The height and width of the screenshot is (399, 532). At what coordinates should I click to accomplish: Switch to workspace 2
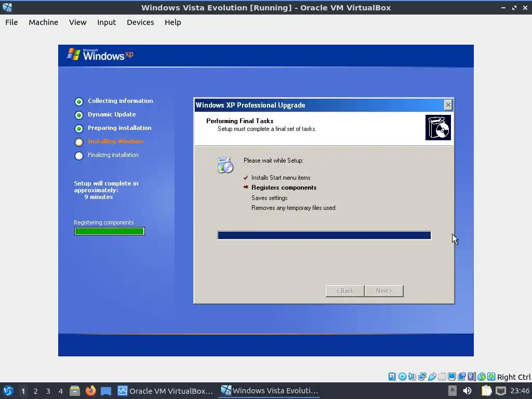click(36, 391)
